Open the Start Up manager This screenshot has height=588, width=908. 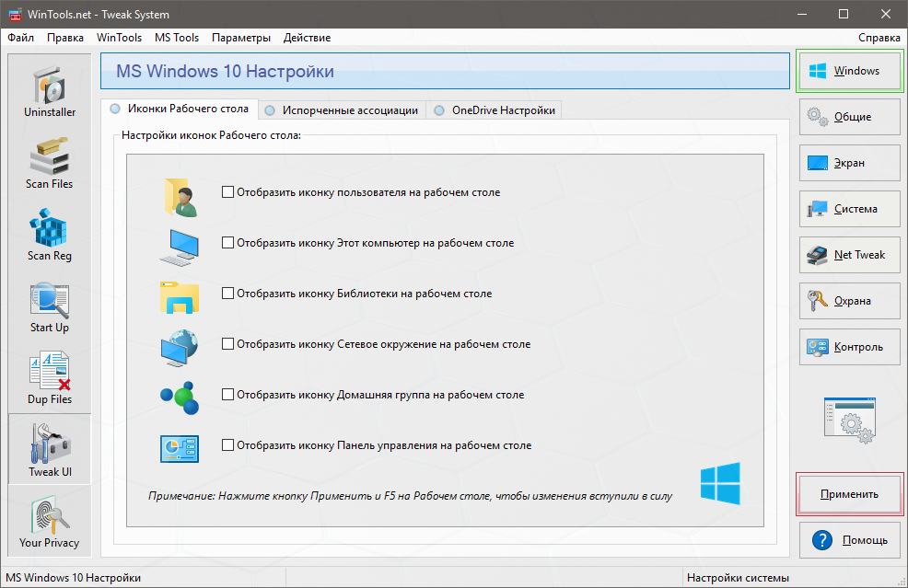coord(50,306)
